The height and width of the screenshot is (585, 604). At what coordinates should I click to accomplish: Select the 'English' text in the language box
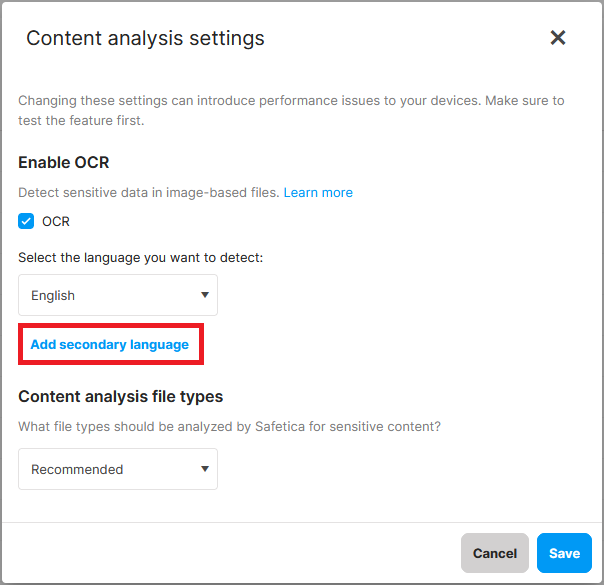53,295
